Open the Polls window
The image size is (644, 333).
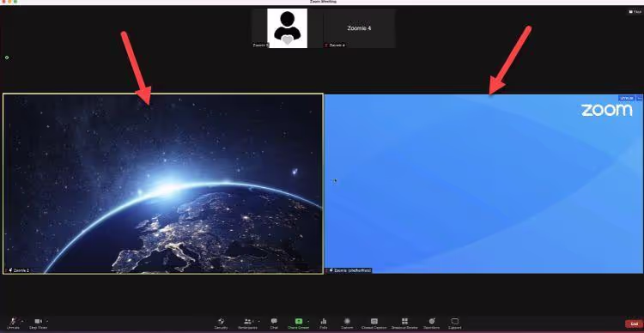click(x=324, y=324)
